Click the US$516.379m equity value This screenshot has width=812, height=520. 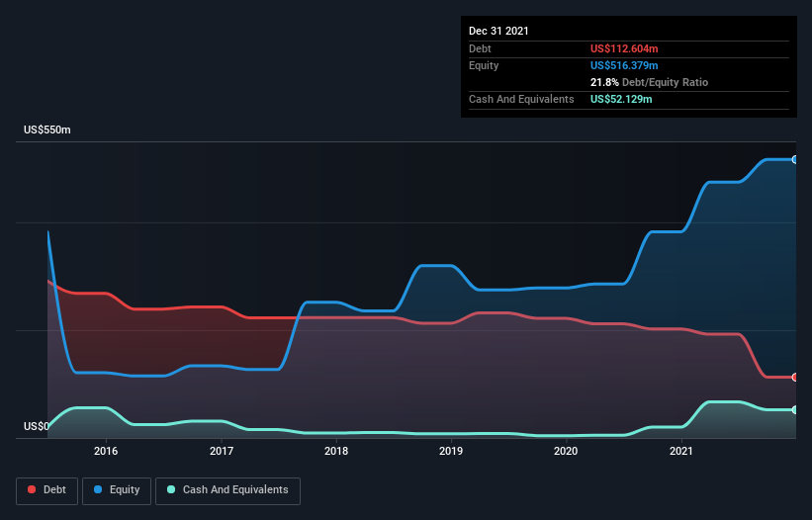624,65
